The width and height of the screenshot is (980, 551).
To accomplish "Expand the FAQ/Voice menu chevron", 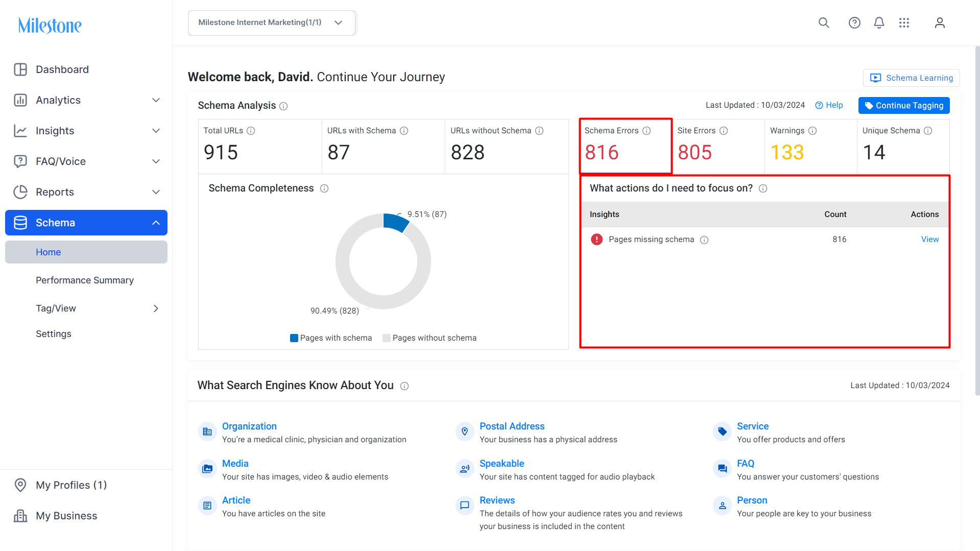I will pos(156,161).
